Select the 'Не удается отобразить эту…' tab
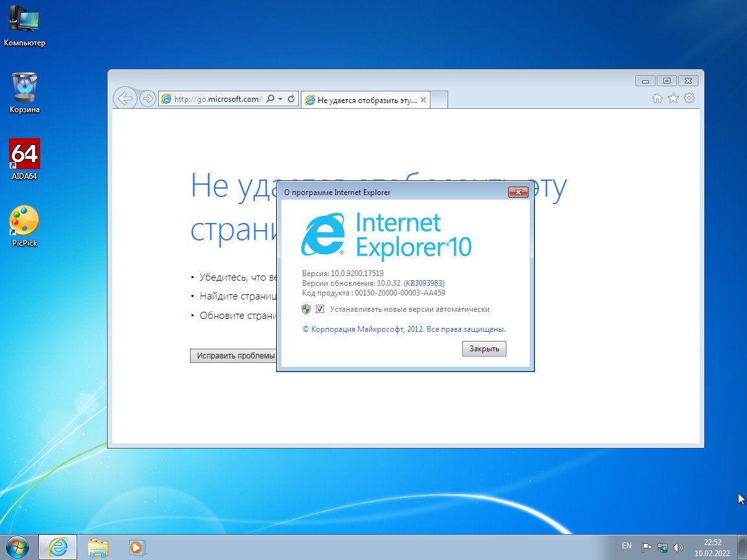 [366, 100]
